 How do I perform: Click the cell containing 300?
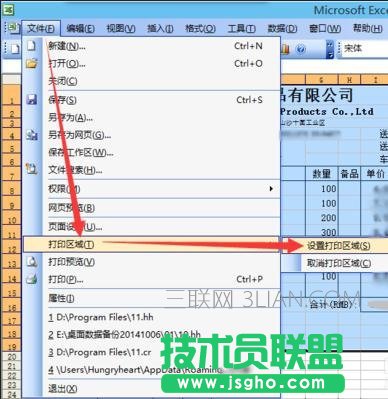[322, 232]
